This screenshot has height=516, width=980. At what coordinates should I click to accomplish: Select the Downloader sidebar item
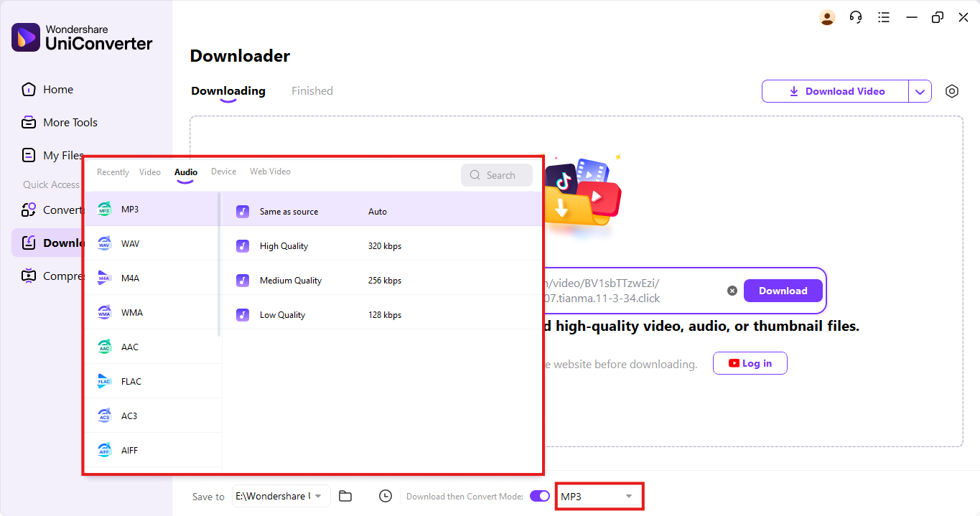tap(48, 243)
